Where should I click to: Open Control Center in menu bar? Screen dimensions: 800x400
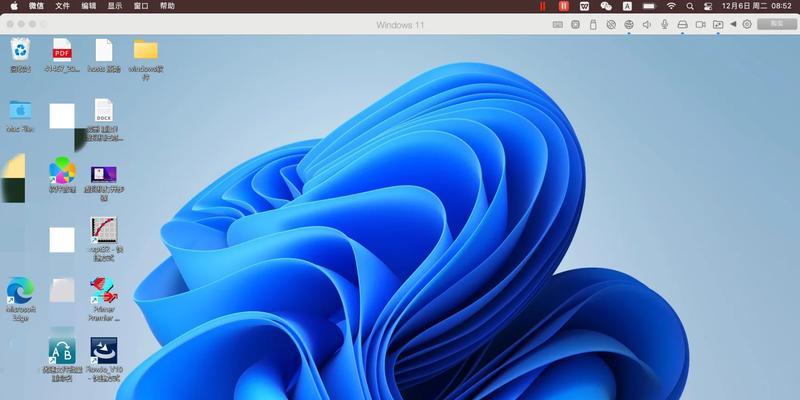coord(708,6)
